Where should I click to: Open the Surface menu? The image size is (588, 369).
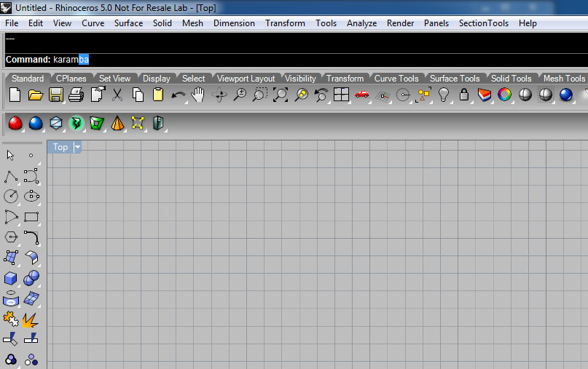128,23
